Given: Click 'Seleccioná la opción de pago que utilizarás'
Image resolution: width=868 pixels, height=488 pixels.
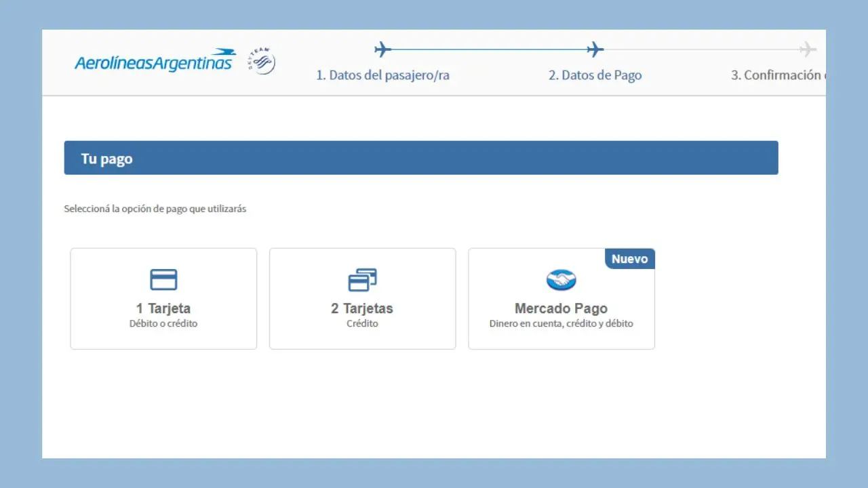Looking at the screenshot, I should click(x=155, y=209).
